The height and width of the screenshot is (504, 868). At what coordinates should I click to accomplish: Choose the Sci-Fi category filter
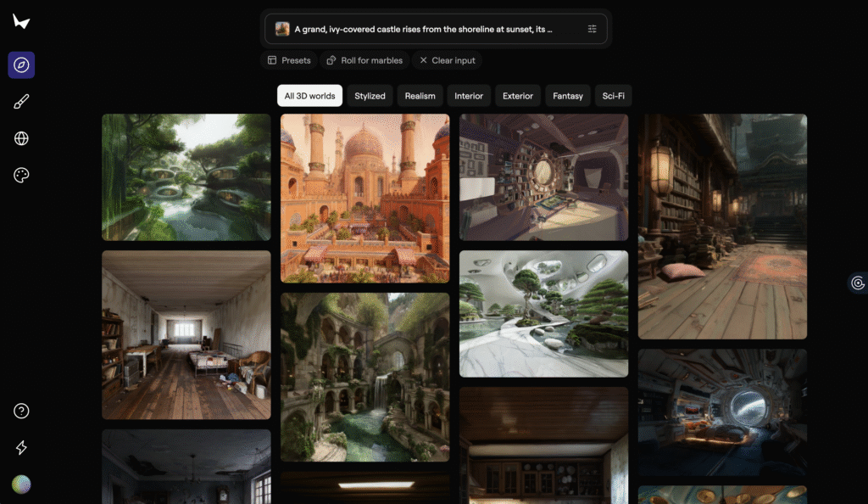coord(613,96)
